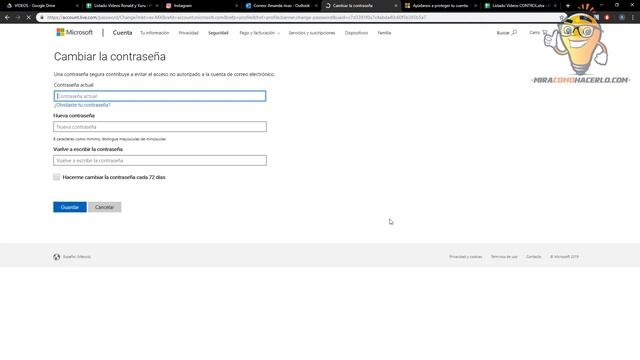Focus Vuelve a escribir la contraseña field
Viewport: 640px width, 360px height.
coord(160,160)
